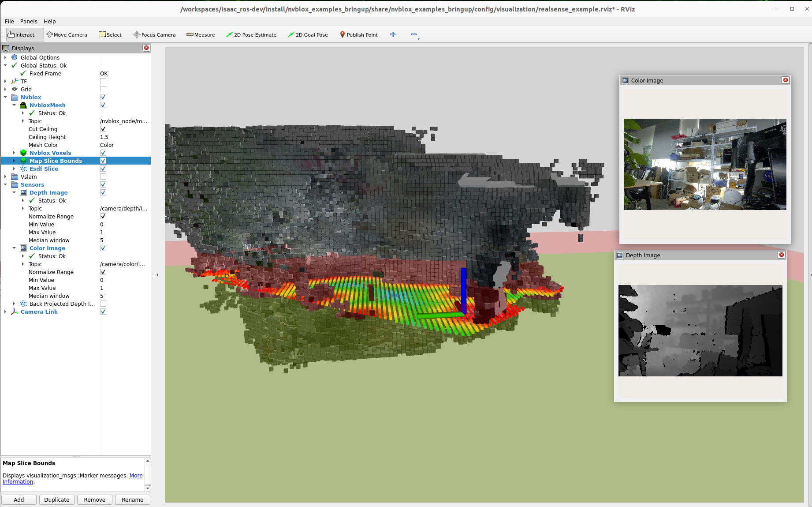Activate the Focus Camera tool
812x507 pixels.
pos(154,35)
